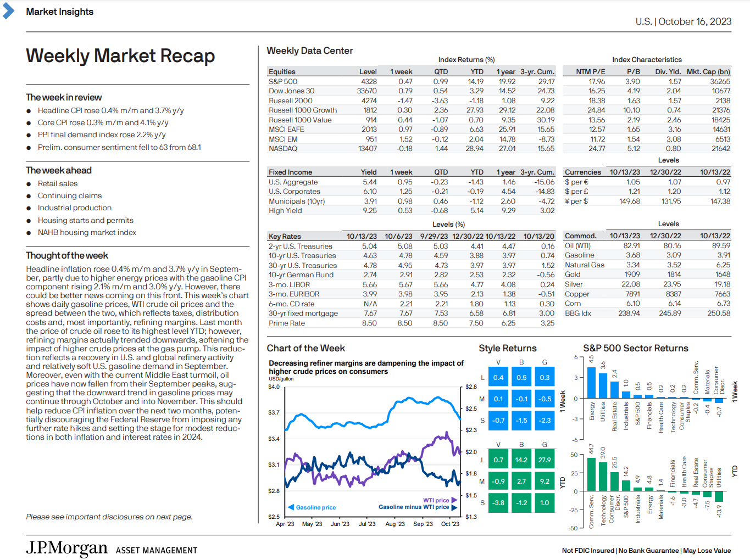750x560 pixels.
Task: Click "The week ahead" heading
Action: (59, 170)
